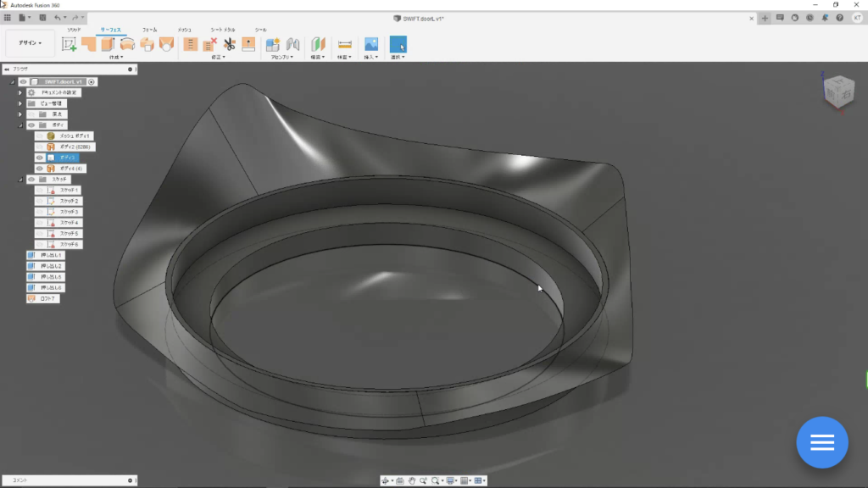Toggle visibility of SWIFT.doorL v1 root component

(x=23, y=82)
